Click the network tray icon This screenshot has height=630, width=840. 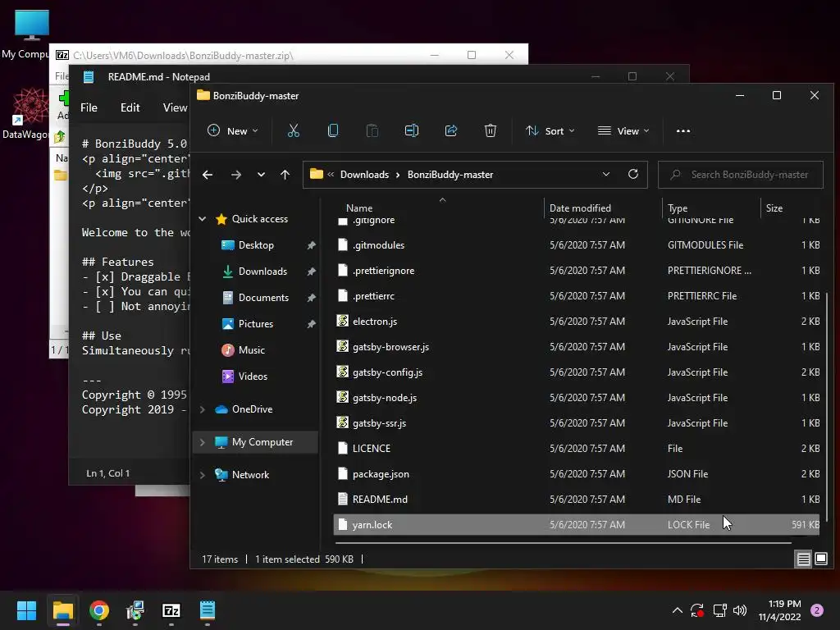pos(719,610)
